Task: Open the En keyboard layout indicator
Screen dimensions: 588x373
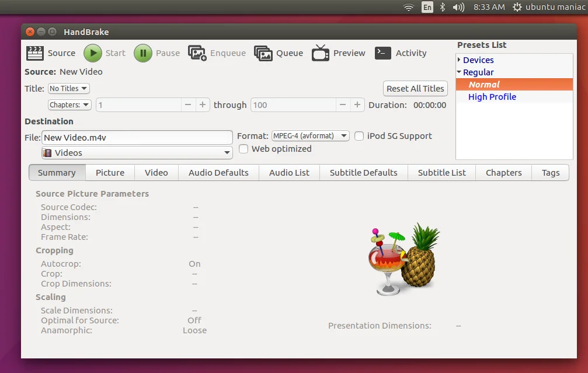Action: [427, 7]
